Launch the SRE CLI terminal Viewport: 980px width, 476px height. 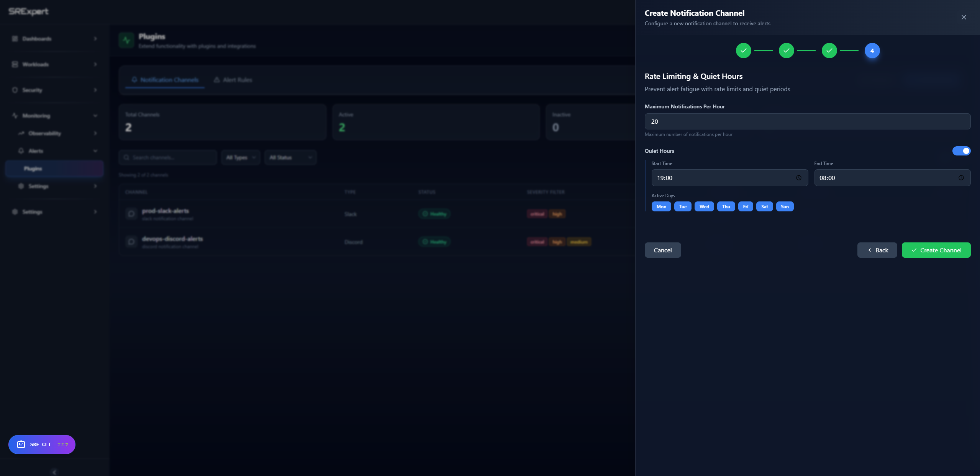[x=41, y=444]
